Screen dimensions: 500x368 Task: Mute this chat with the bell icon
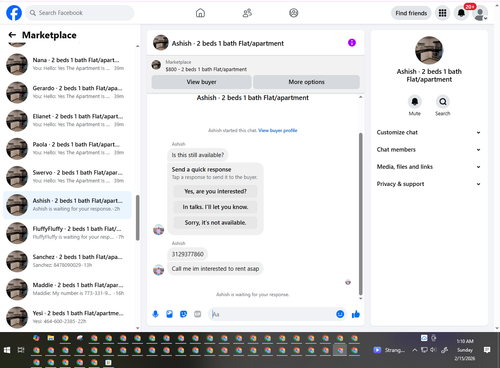tap(415, 101)
